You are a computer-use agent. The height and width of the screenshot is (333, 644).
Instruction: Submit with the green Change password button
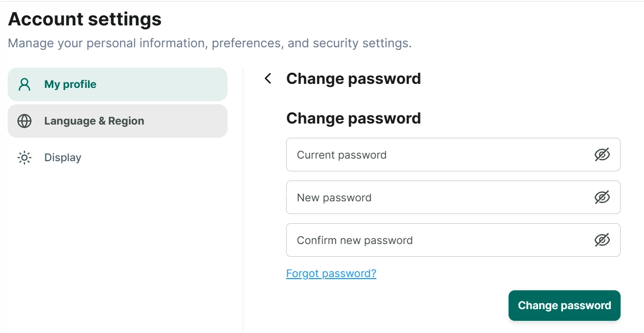click(x=565, y=306)
